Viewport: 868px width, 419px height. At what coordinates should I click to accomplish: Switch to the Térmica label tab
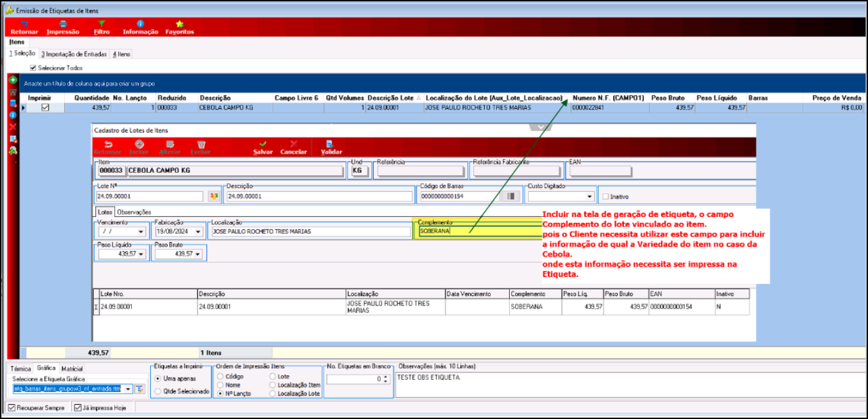[x=21, y=369]
